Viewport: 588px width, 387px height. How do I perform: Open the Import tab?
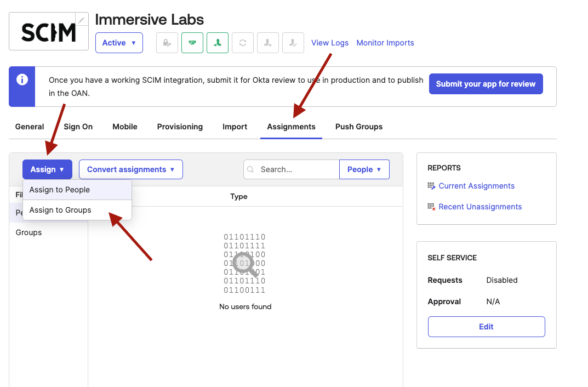pyautogui.click(x=235, y=127)
